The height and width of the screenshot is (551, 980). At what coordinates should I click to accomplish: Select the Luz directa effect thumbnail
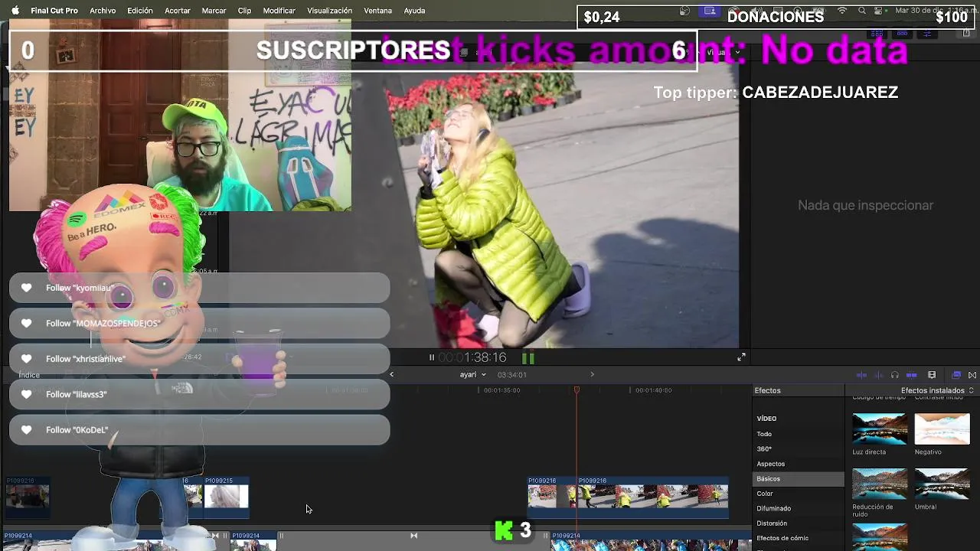pos(880,429)
